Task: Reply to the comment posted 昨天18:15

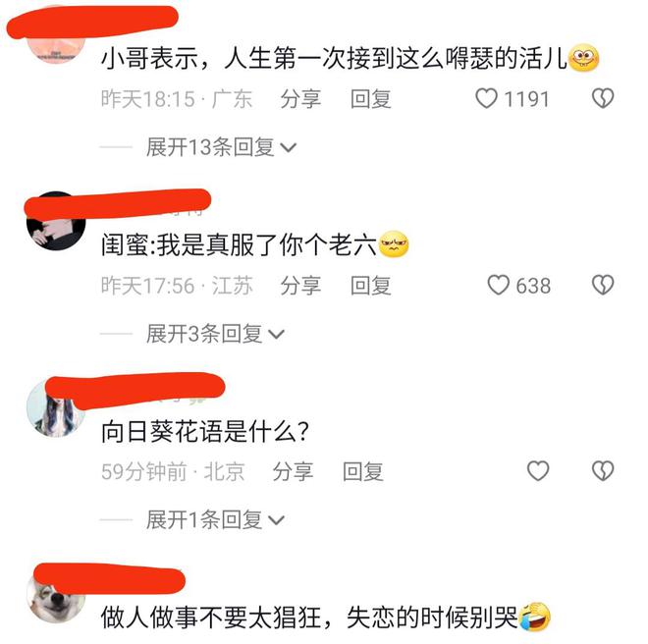Action: [371, 99]
